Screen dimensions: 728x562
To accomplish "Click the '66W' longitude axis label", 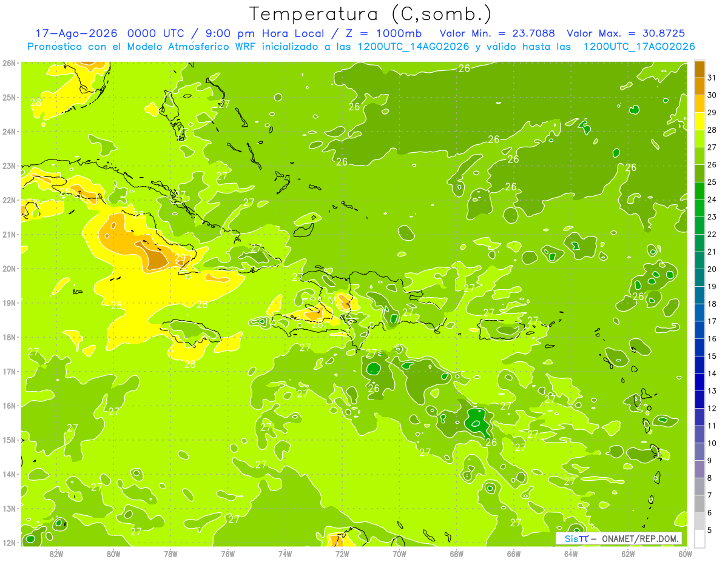I will (x=514, y=554).
